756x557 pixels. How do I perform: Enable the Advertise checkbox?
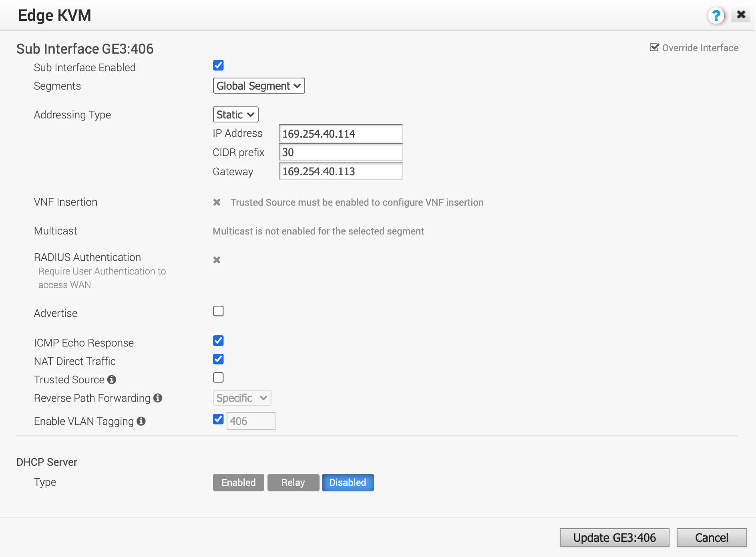click(218, 311)
